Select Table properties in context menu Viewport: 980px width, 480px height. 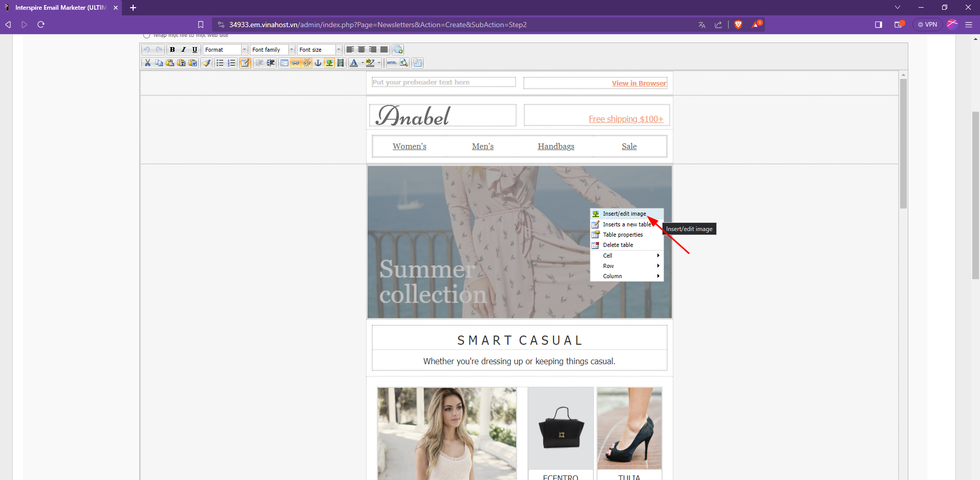(x=623, y=235)
